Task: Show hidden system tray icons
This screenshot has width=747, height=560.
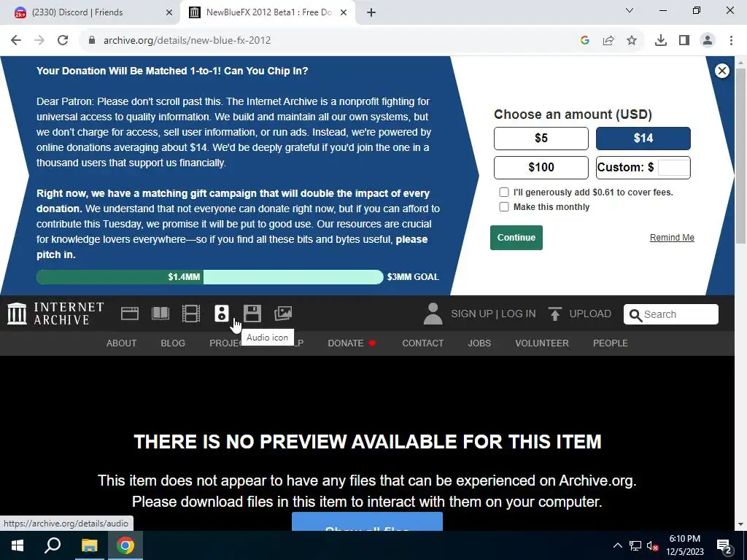Action: (617, 545)
